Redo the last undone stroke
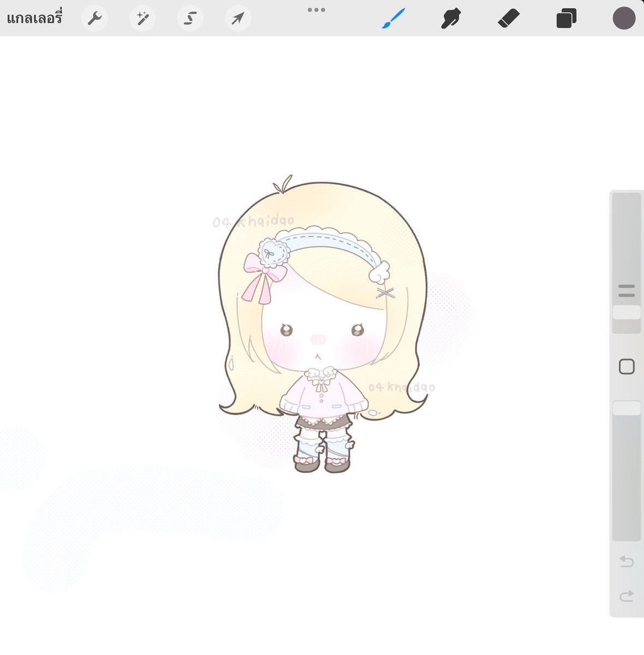 pos(627,596)
